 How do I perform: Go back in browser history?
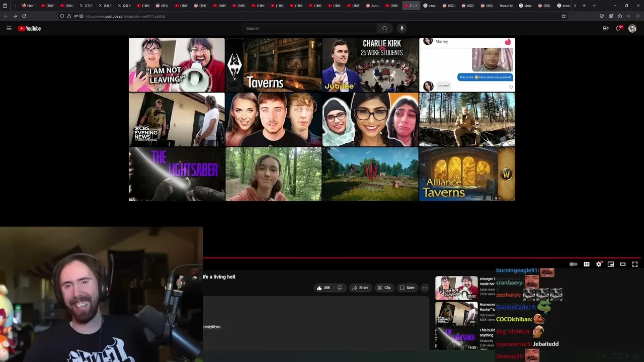click(x=6, y=16)
